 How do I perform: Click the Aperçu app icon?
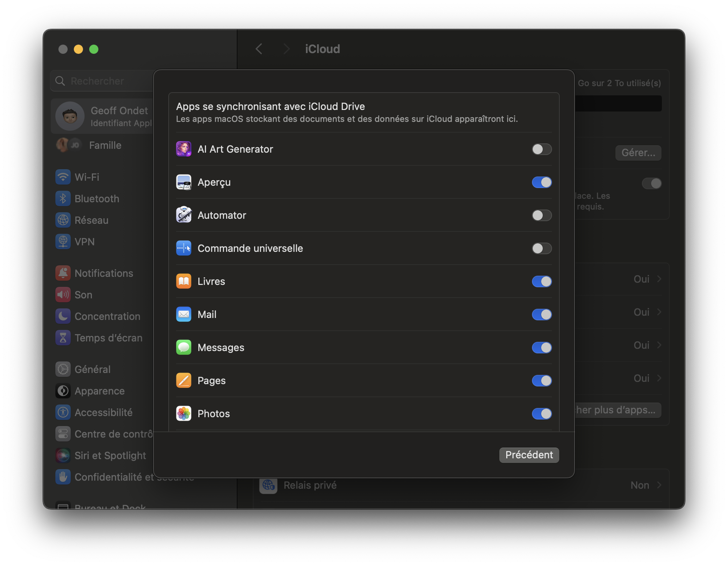(183, 182)
